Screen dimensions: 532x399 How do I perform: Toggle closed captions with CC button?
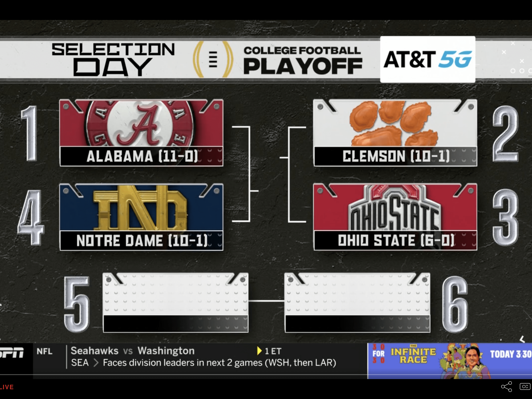coord(525,387)
